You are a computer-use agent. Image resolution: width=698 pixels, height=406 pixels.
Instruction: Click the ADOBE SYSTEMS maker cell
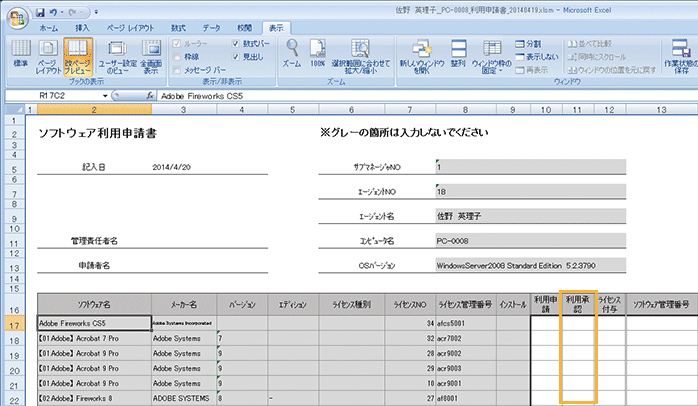pyautogui.click(x=184, y=398)
